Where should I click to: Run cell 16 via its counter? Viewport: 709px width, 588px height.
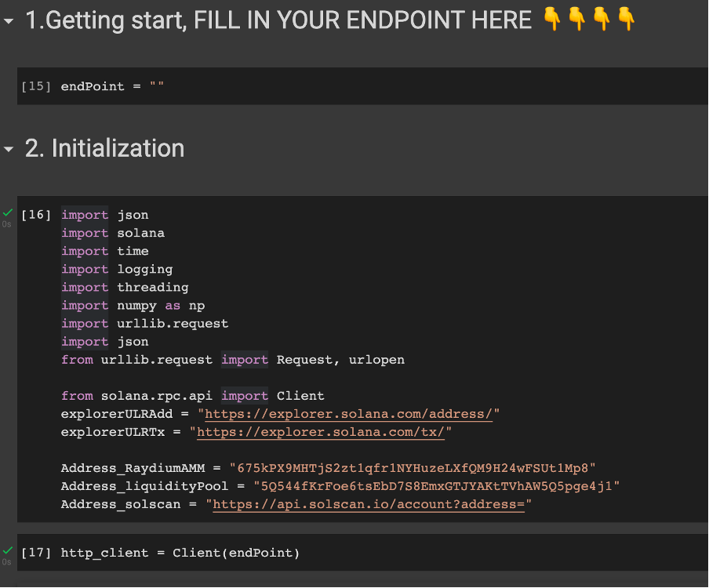point(36,214)
